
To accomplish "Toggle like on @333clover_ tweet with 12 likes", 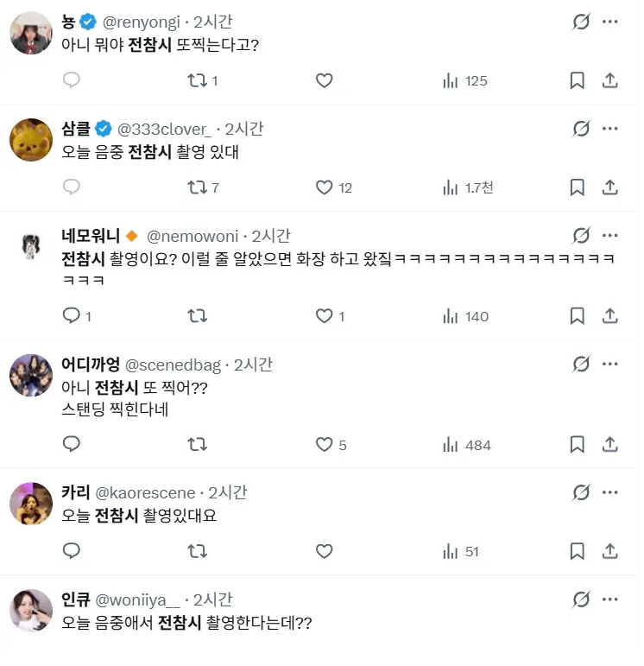I will (334, 187).
